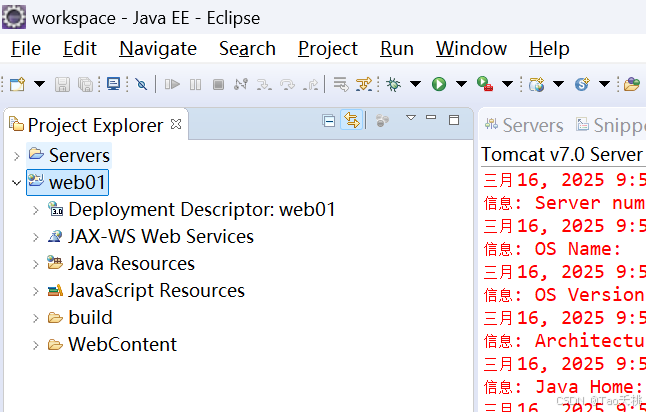The width and height of the screenshot is (646, 412).
Task: Switch to the Servers tab
Action: pyautogui.click(x=524, y=125)
